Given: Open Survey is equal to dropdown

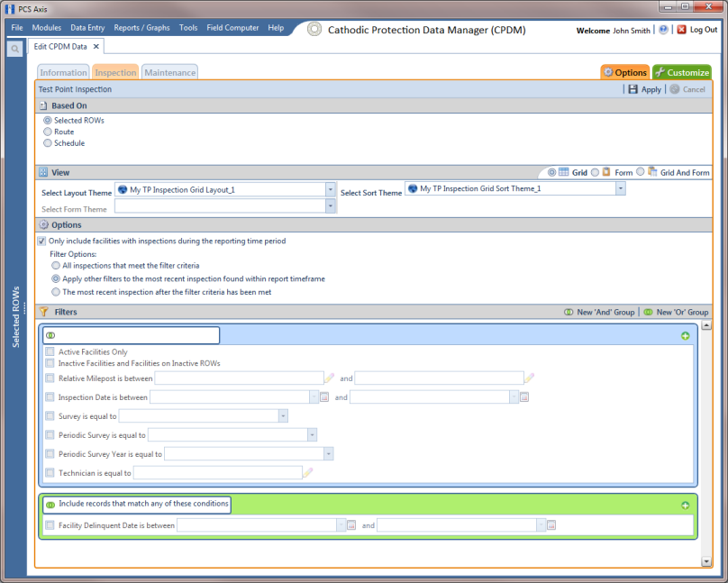Looking at the screenshot, I should pyautogui.click(x=283, y=416).
